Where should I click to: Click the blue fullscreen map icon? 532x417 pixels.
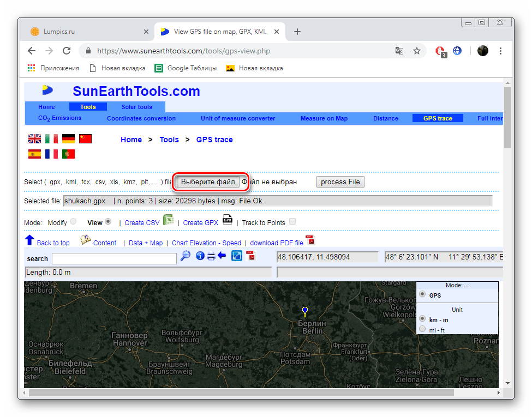(x=237, y=256)
